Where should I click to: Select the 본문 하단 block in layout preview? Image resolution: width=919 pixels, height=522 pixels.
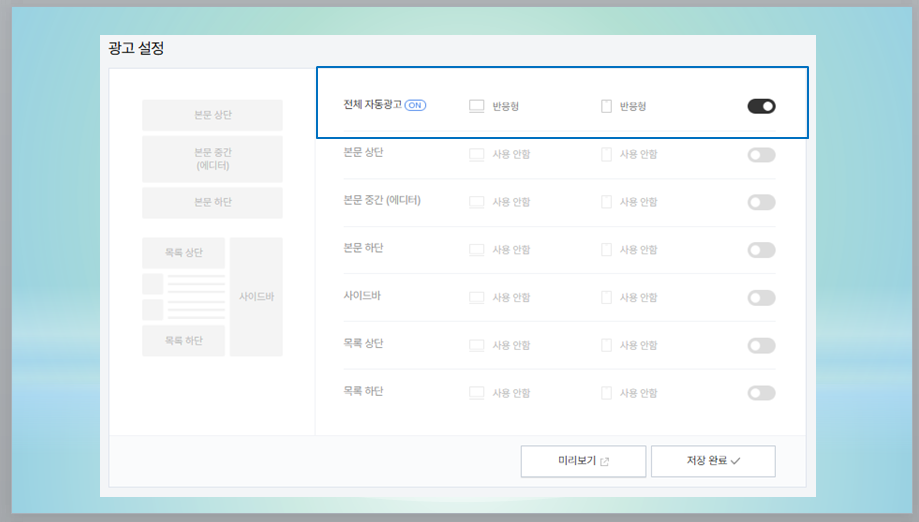pos(212,203)
